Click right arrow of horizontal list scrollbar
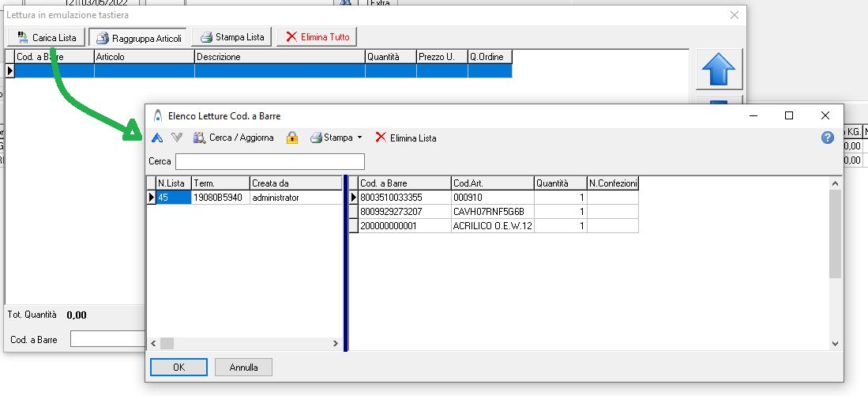The width and height of the screenshot is (868, 396). coord(335,344)
